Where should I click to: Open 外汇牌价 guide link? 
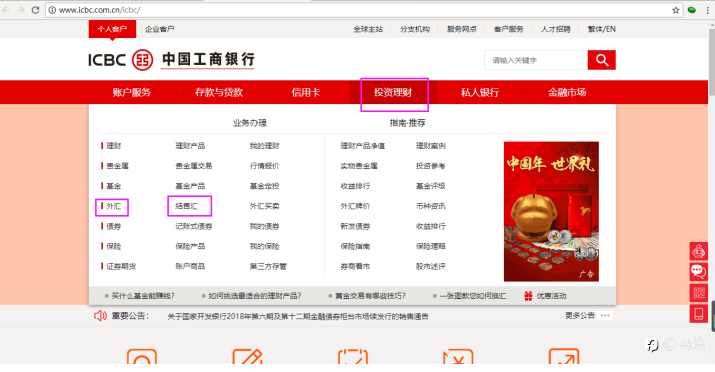(355, 206)
